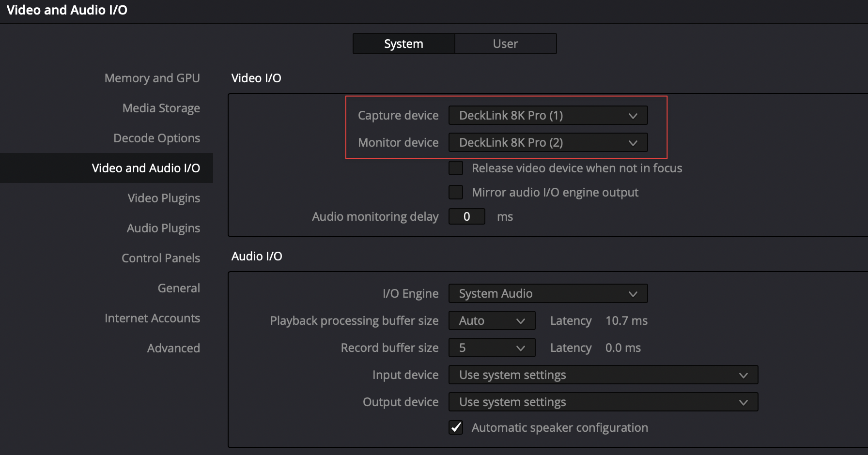The image size is (868, 455).
Task: Uncheck Automatic speaker configuration
Action: point(456,427)
